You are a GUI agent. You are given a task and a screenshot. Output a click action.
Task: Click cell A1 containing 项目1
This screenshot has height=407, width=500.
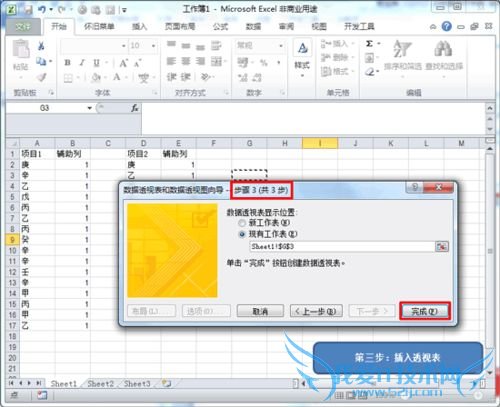click(x=37, y=154)
